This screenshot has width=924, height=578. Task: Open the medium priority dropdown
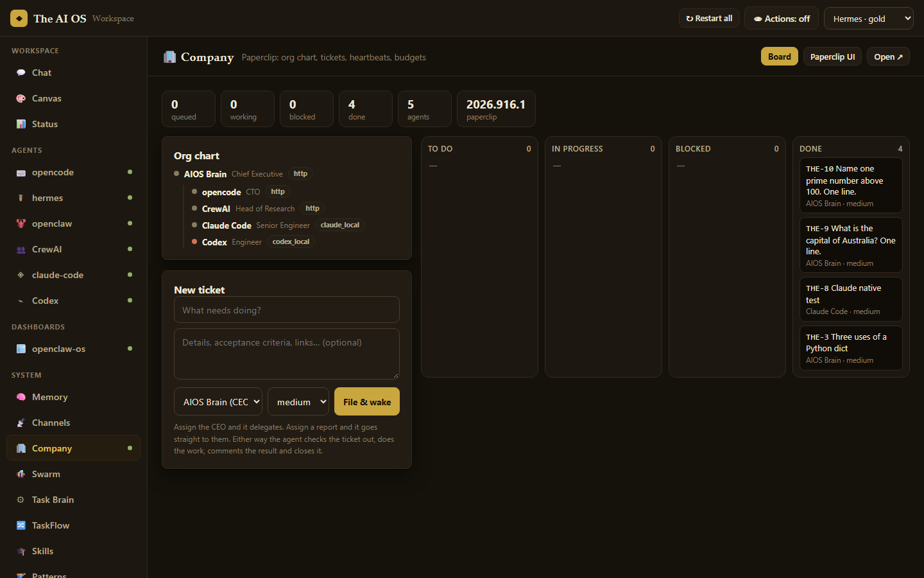298,401
